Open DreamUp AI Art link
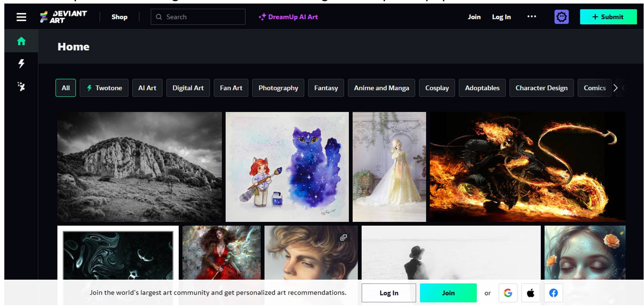Image resolution: width=644 pixels, height=306 pixels. pos(288,17)
